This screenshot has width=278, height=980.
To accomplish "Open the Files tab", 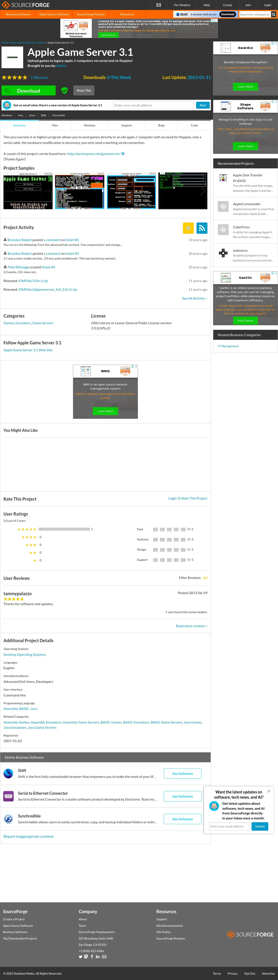I will [55, 125].
